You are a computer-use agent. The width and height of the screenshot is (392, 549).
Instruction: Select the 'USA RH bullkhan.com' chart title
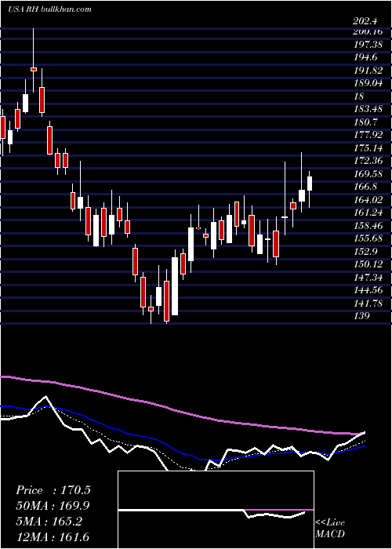49,9
